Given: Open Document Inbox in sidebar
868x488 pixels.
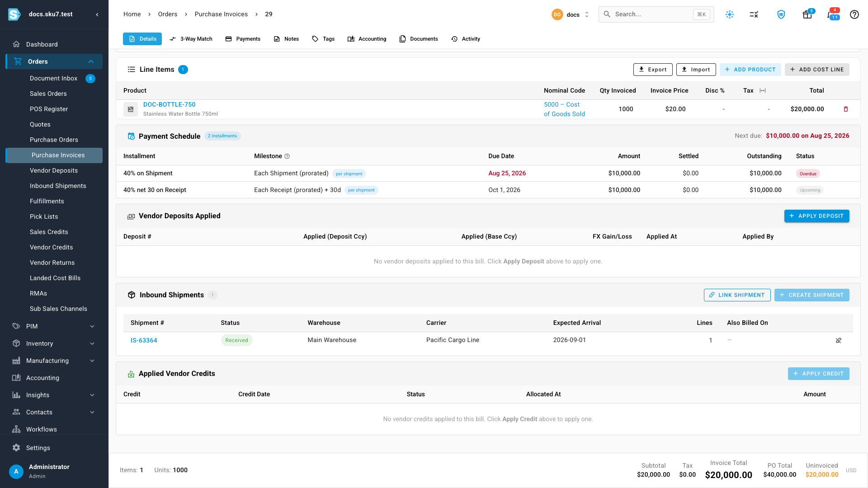Looking at the screenshot, I should (x=54, y=78).
